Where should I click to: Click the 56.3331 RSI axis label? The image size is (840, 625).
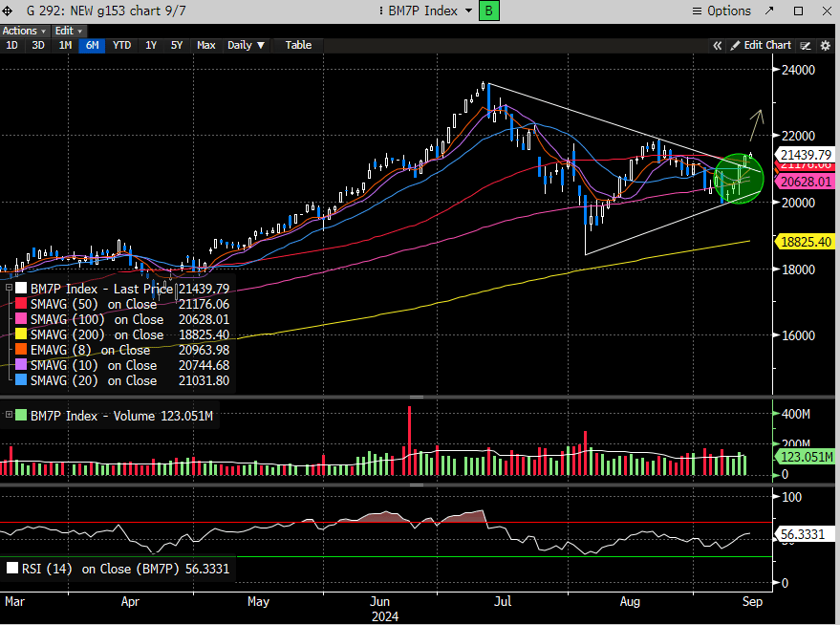806,534
